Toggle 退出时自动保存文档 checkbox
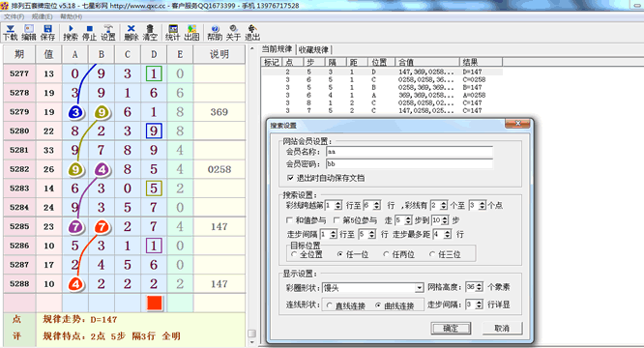 (290, 178)
